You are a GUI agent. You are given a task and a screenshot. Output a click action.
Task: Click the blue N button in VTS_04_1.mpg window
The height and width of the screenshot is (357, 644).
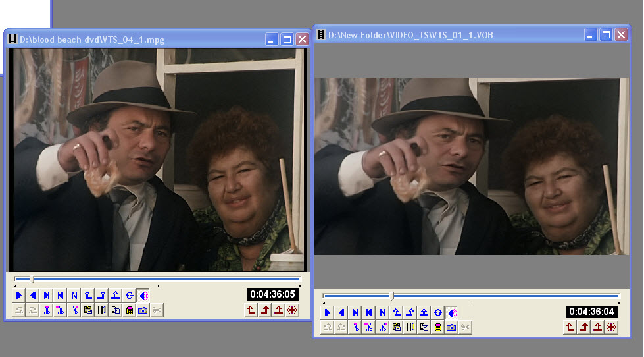coord(74,295)
